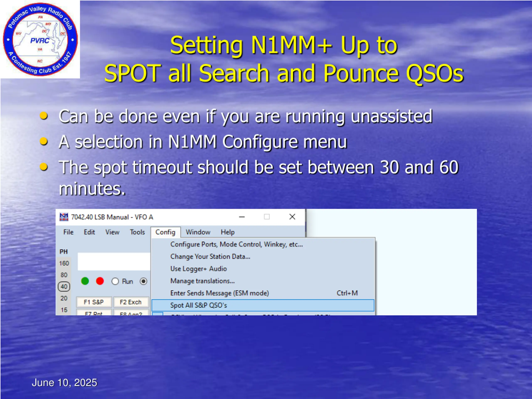The height and width of the screenshot is (399, 532).
Task: Minimize the N1MM window
Action: (242, 217)
